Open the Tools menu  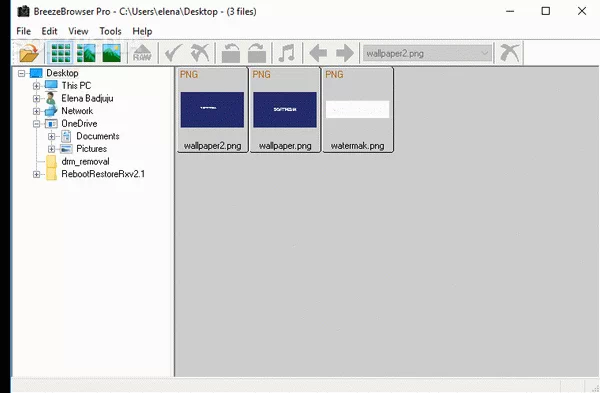pos(110,31)
